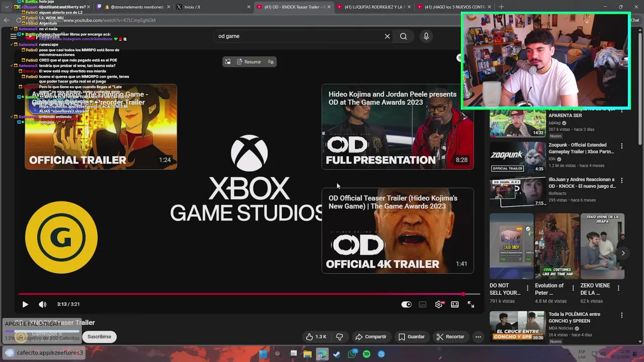
Task: Switch to 'HAGO los 5 NUEVOS' tab
Action: point(454,7)
